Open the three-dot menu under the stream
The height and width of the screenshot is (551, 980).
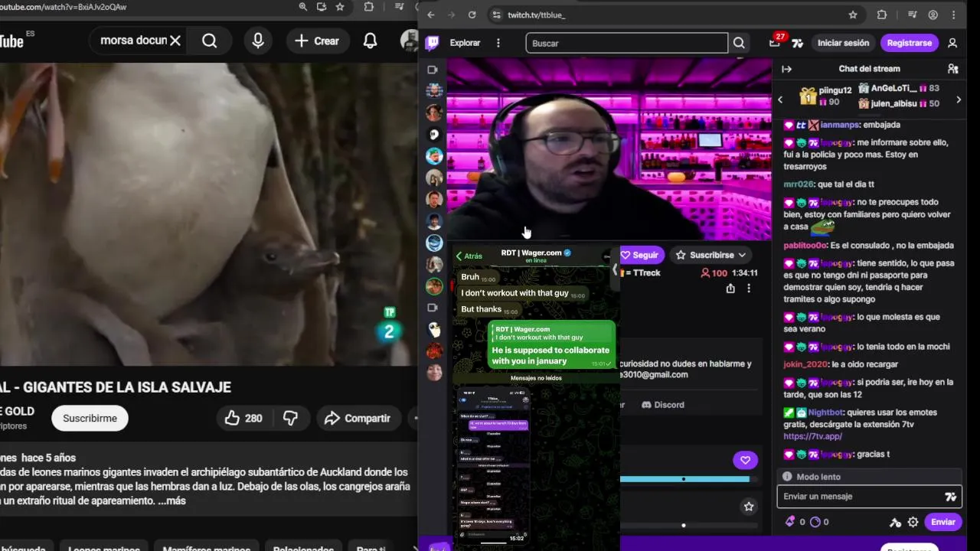(749, 289)
